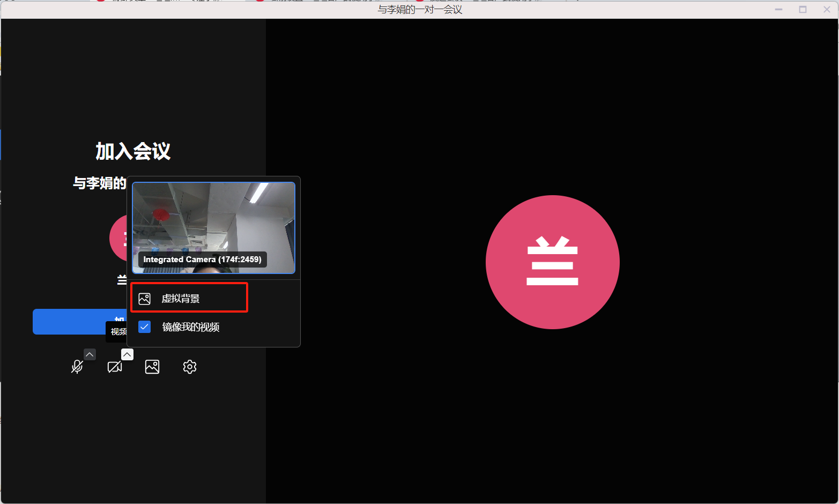Viewport: 839px width, 504px height.
Task: Close the one-on-one meeting window
Action: tap(827, 10)
